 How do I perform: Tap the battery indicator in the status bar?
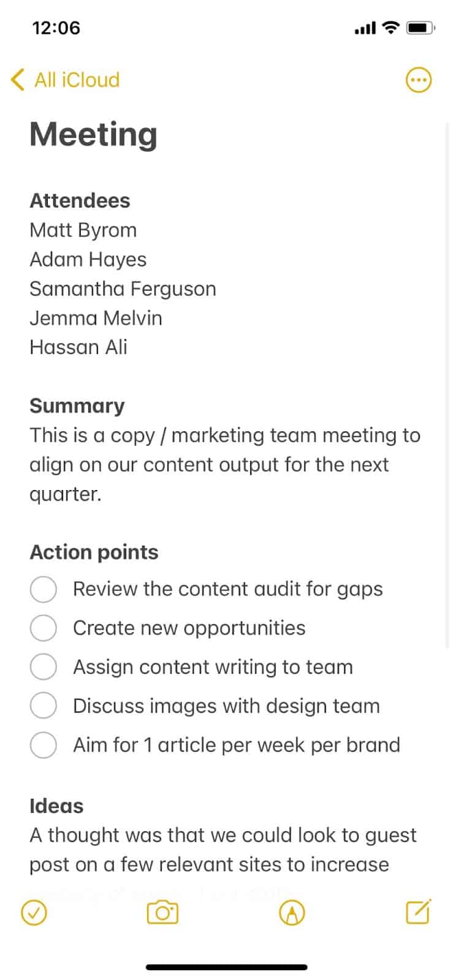point(421,28)
